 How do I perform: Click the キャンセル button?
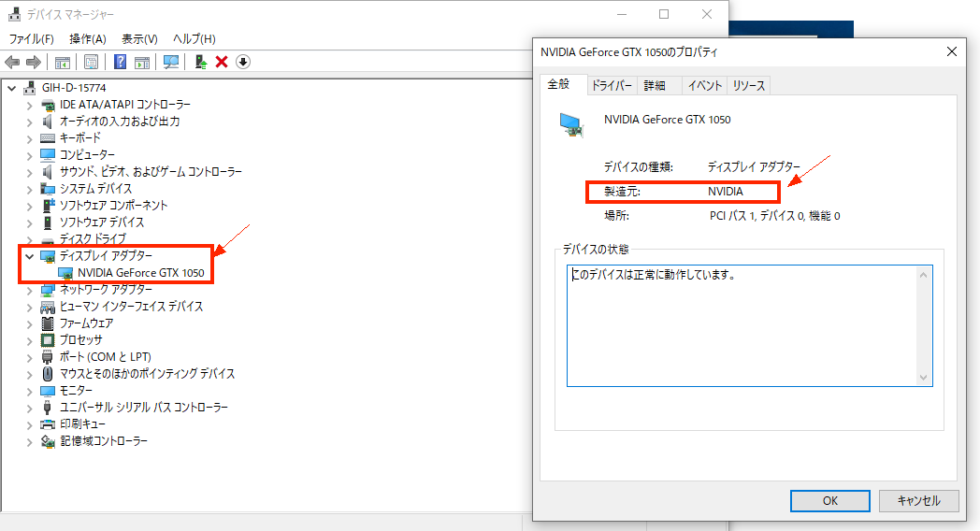(x=918, y=501)
